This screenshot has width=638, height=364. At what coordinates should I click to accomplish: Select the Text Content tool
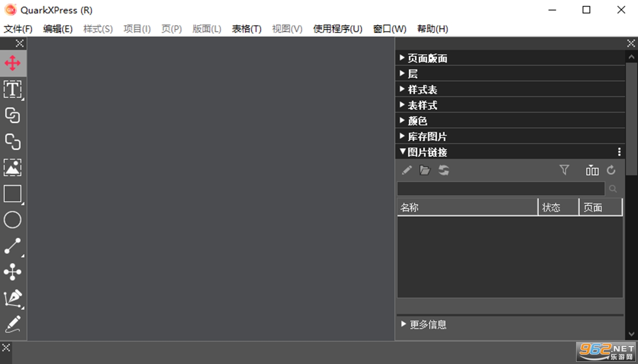[x=12, y=89]
